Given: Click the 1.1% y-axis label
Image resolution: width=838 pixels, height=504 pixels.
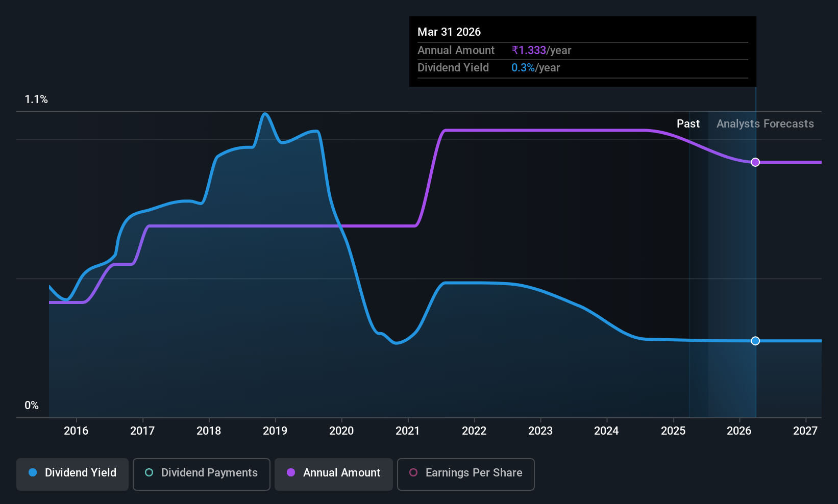Looking at the screenshot, I should point(36,99).
